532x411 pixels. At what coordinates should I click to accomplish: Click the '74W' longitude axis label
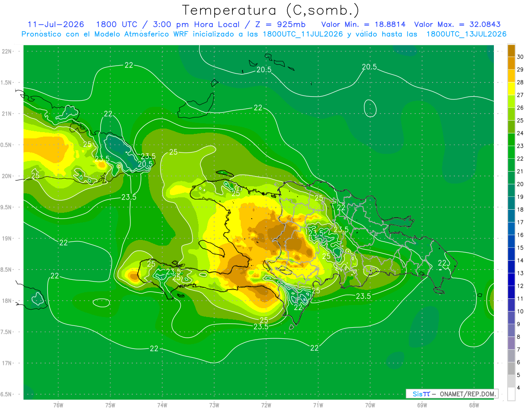pyautogui.click(x=162, y=405)
